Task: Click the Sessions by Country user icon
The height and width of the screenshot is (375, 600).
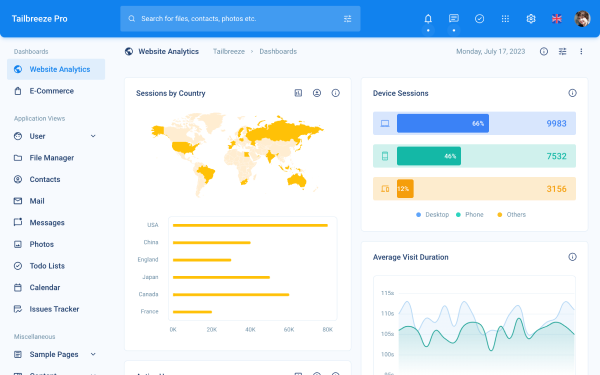Action: click(x=317, y=93)
